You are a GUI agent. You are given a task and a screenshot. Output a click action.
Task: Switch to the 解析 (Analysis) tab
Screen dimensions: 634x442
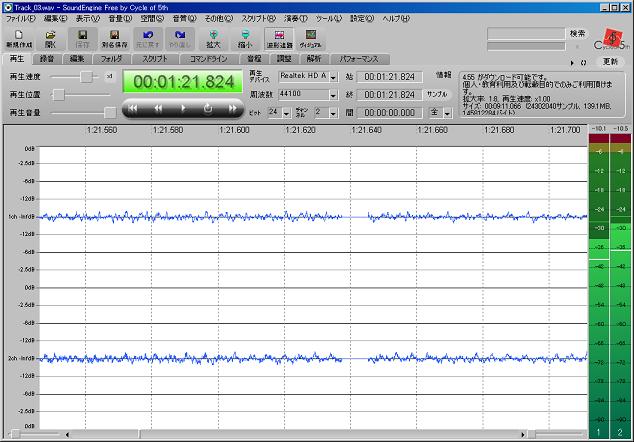click(315, 59)
